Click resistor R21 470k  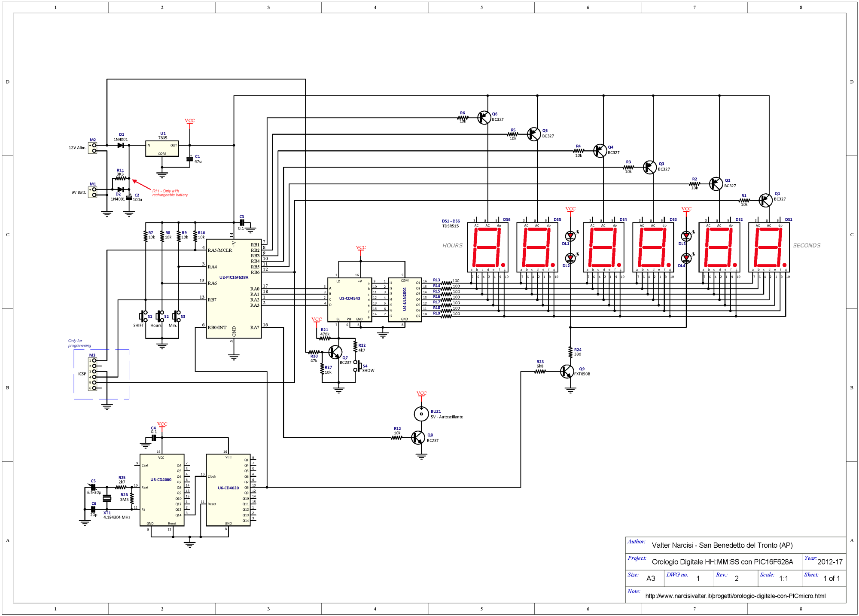[325, 338]
